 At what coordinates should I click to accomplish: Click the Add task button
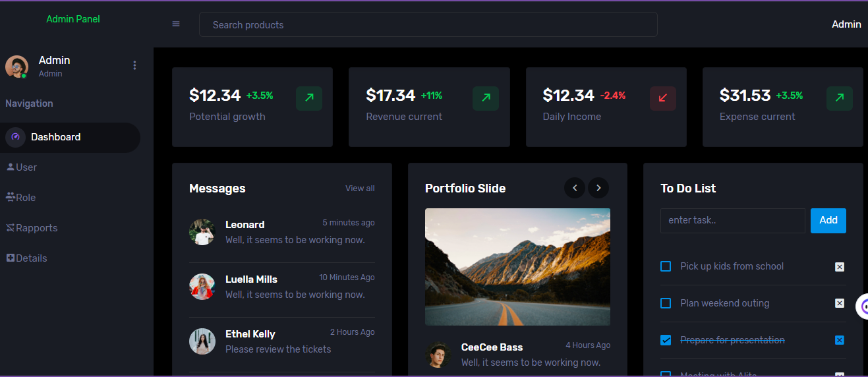[828, 220]
